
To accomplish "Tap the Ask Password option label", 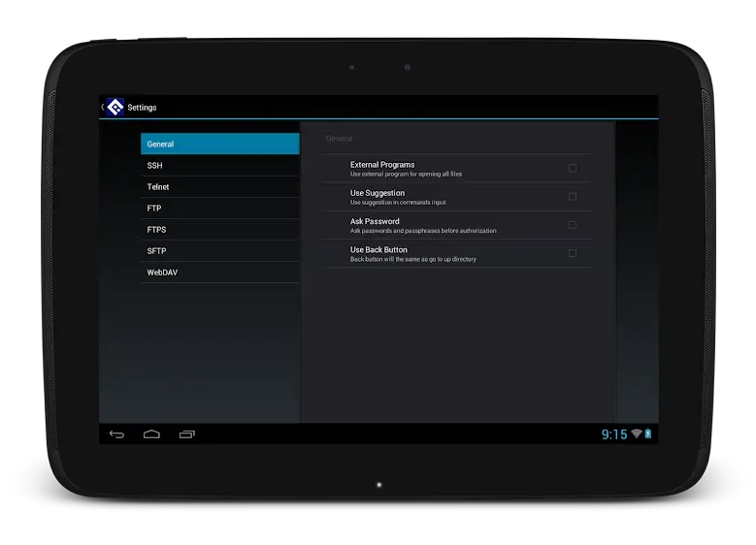I will click(375, 221).
